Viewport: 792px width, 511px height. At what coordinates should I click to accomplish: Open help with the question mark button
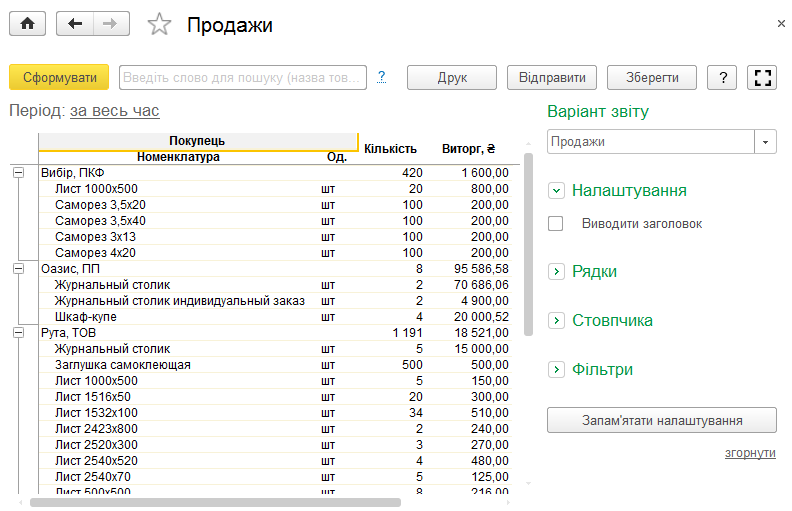[x=722, y=78]
